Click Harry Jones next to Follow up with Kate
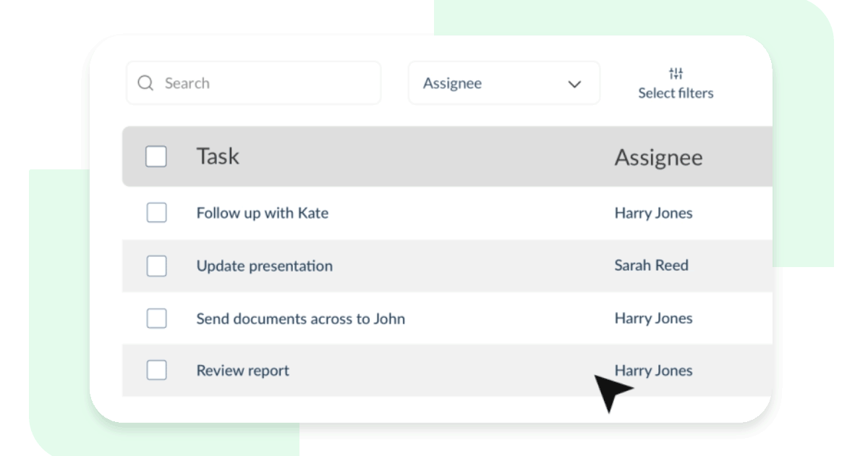This screenshot has width=868, height=456. tap(653, 213)
